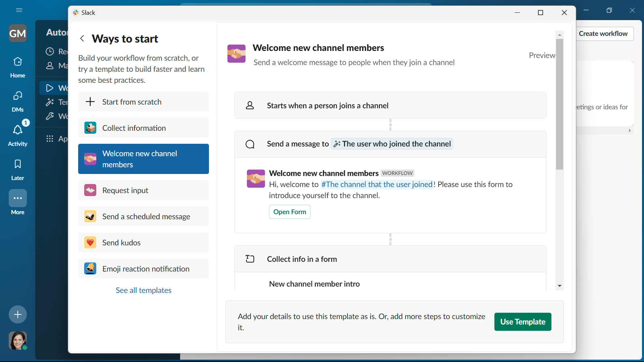
Task: Open See all templates
Action: tap(143, 290)
